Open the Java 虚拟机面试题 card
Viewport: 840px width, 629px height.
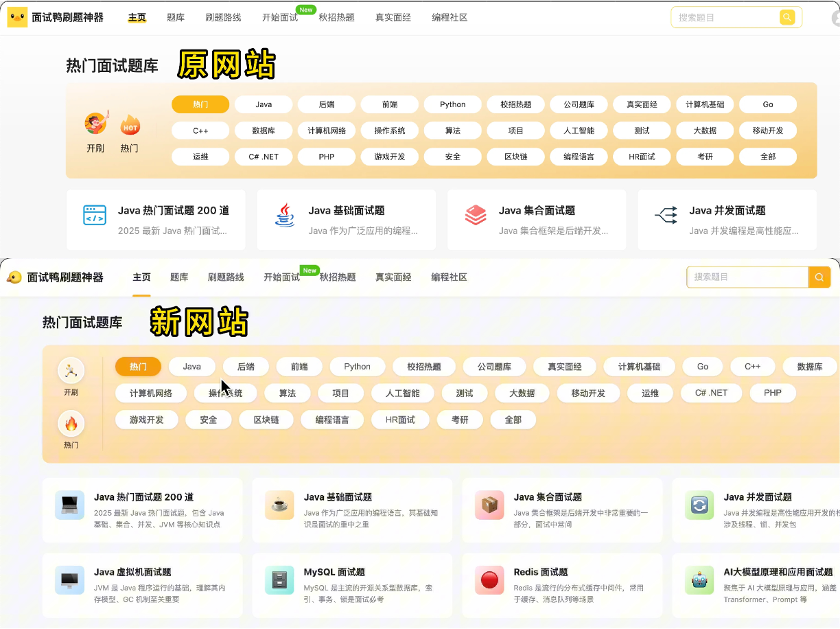(142, 585)
